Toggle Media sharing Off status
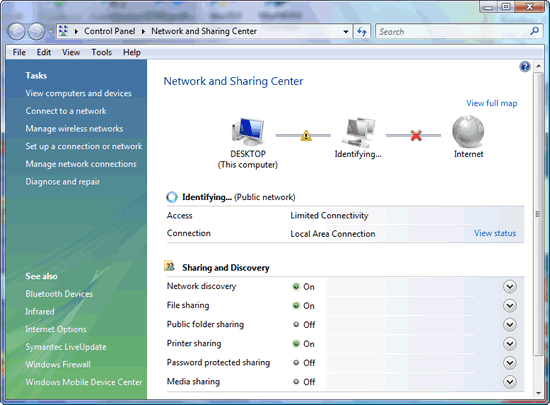 point(304,382)
